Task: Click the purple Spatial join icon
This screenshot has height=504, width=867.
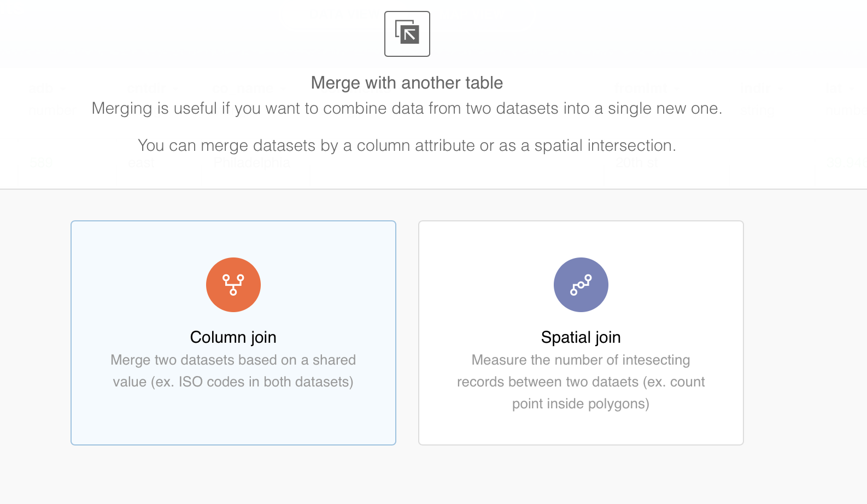Action: tap(581, 285)
